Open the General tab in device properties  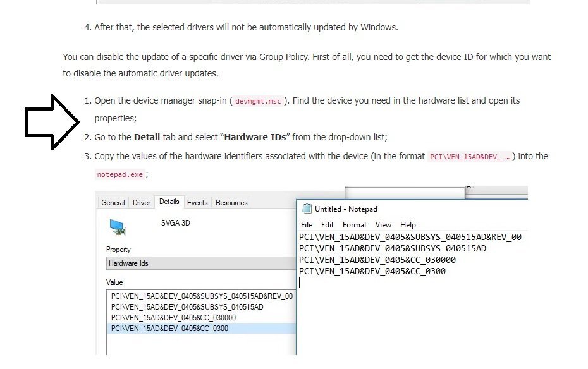click(113, 203)
